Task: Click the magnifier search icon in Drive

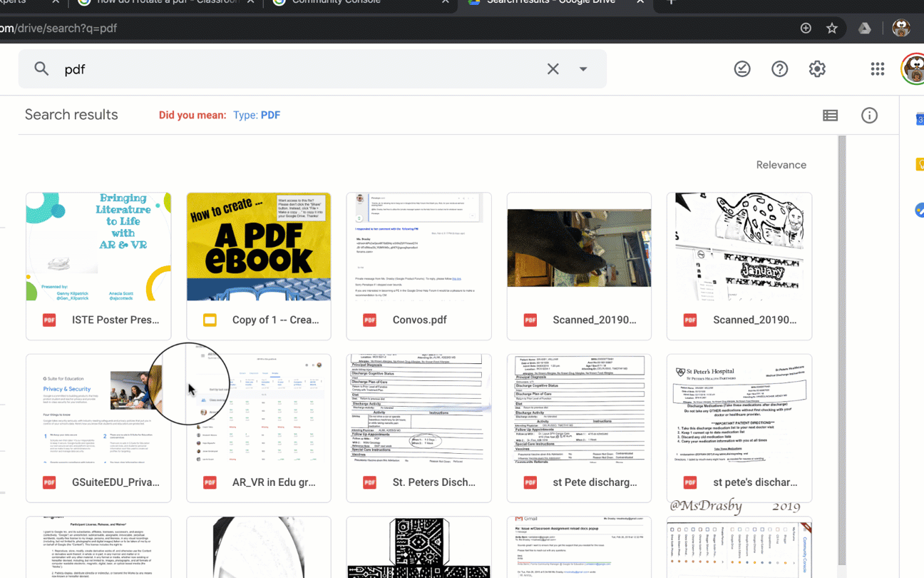Action: coord(41,69)
